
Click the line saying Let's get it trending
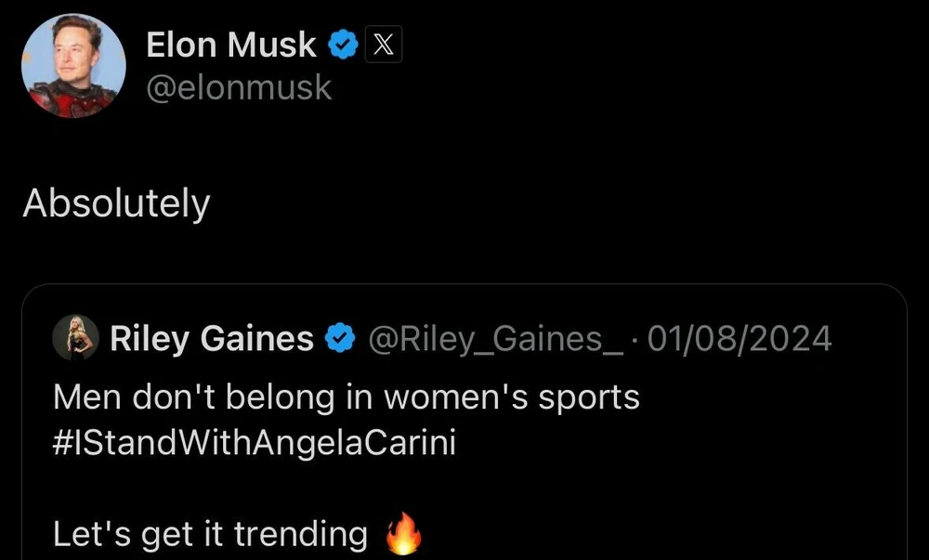point(212,532)
